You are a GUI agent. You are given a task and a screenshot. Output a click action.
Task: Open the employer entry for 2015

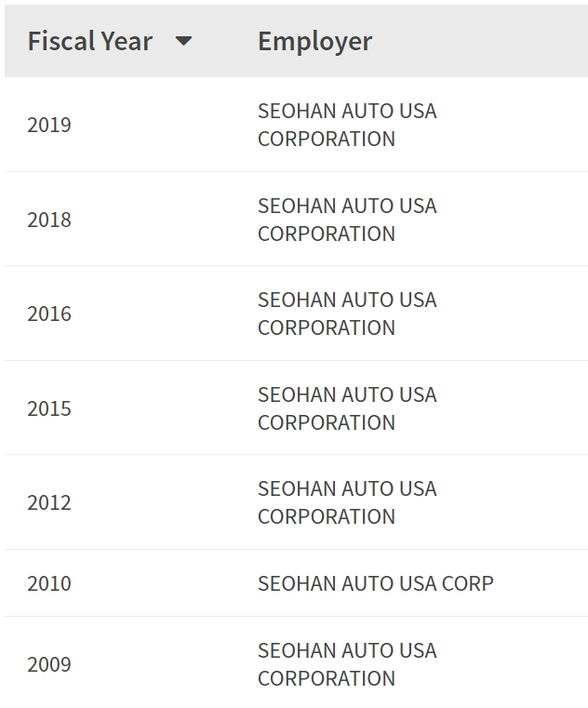click(x=347, y=408)
